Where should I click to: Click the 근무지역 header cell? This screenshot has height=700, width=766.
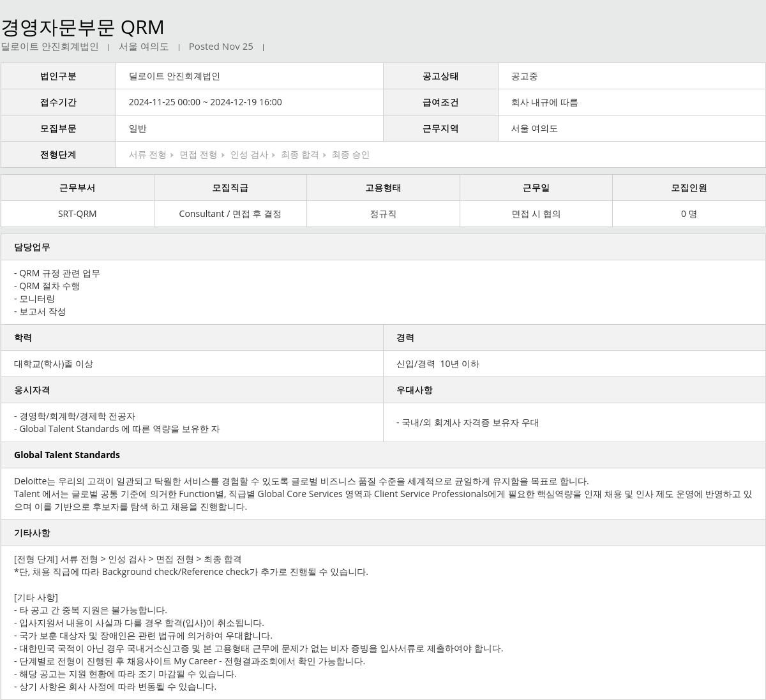[x=440, y=128]
